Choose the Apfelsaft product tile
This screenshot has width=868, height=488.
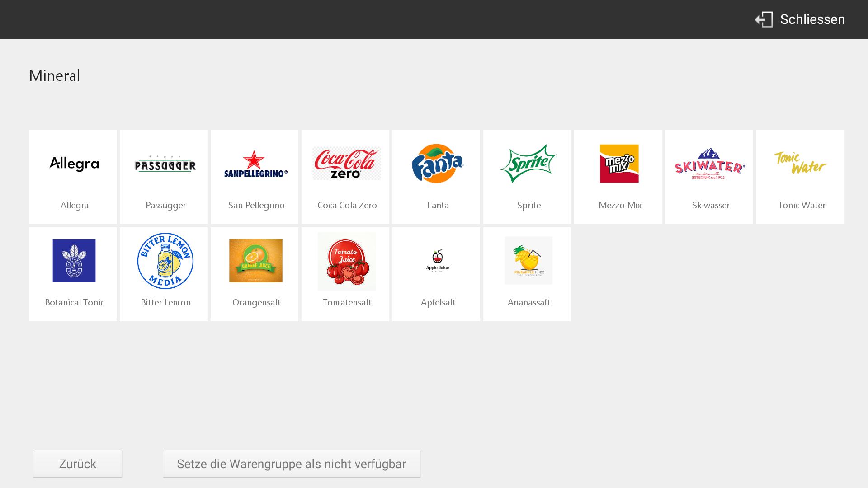pos(436,274)
